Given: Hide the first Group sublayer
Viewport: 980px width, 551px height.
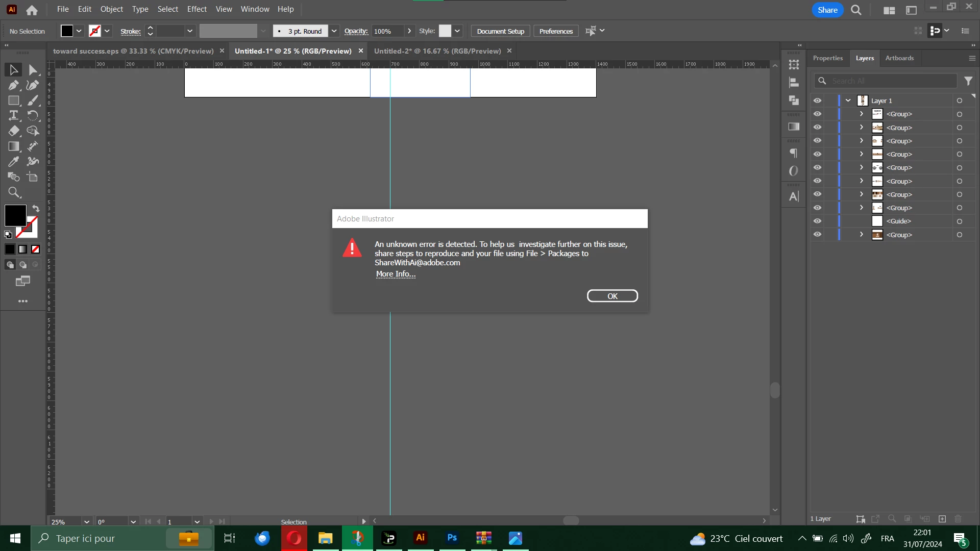Looking at the screenshot, I should pos(817,114).
